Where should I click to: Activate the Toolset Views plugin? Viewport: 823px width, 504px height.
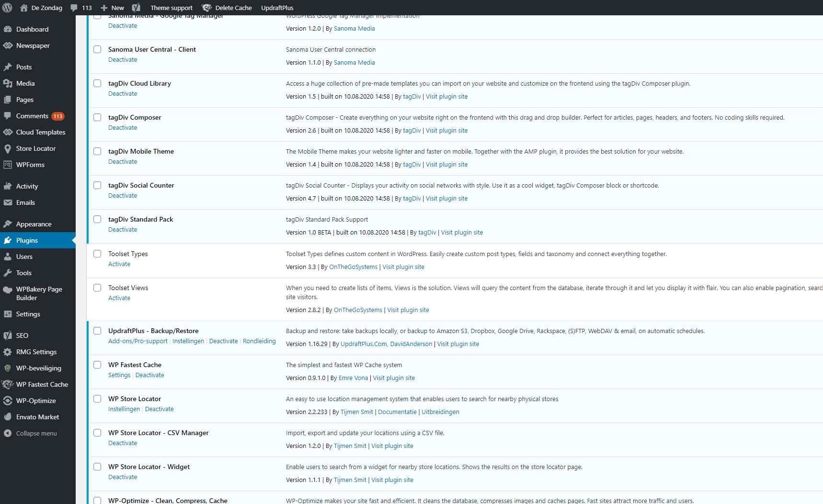119,298
